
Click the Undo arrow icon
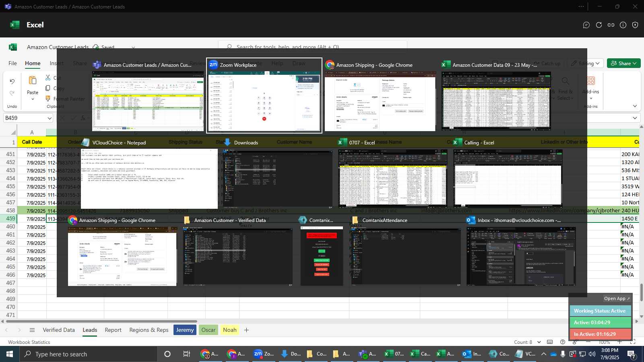[12, 82]
